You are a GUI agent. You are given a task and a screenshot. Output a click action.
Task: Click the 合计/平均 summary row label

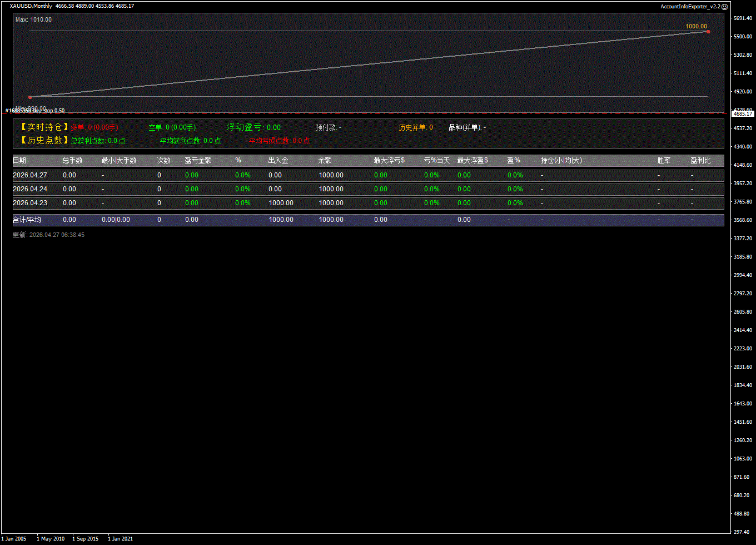[27, 220]
